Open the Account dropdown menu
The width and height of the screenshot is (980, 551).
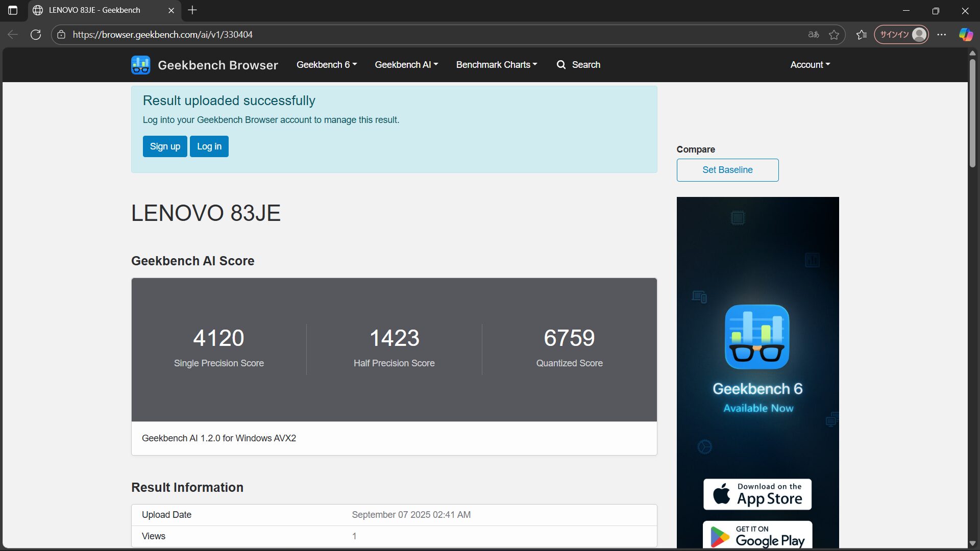click(x=810, y=65)
